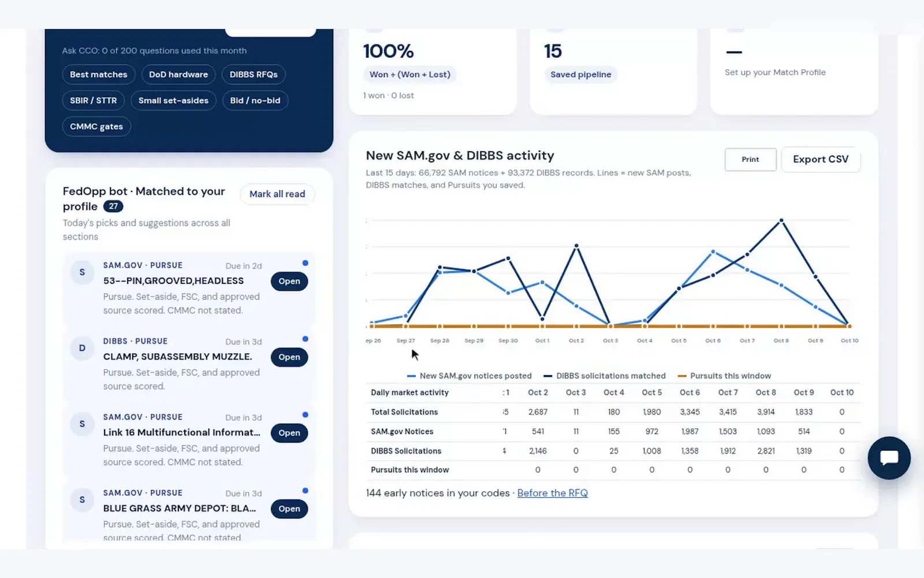Image resolution: width=924 pixels, height=578 pixels.
Task: Follow the Before the RFQ link
Action: click(x=553, y=493)
